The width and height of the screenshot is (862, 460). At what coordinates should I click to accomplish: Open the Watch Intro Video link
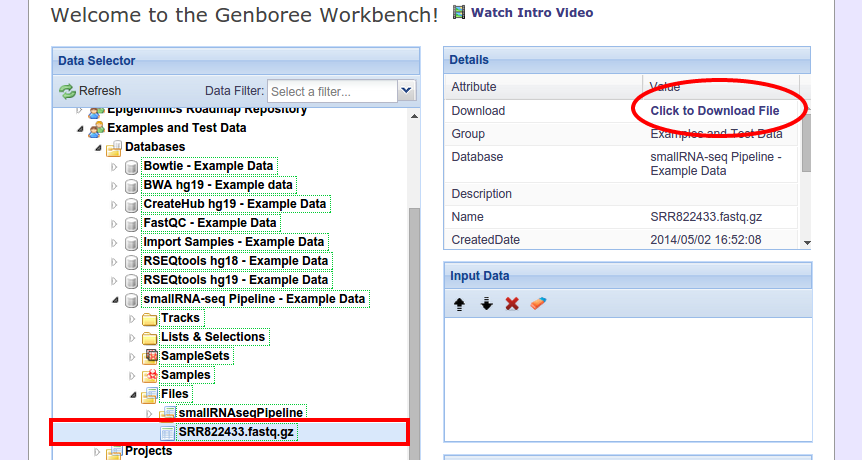(x=531, y=13)
